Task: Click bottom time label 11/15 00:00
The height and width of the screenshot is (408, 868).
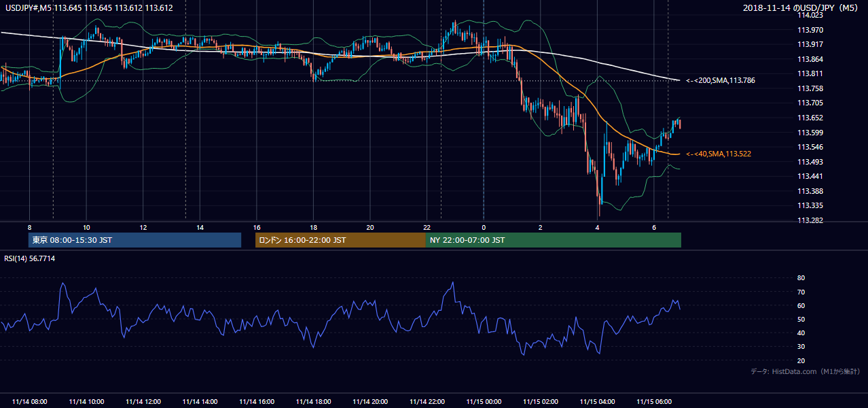Action: [484, 402]
